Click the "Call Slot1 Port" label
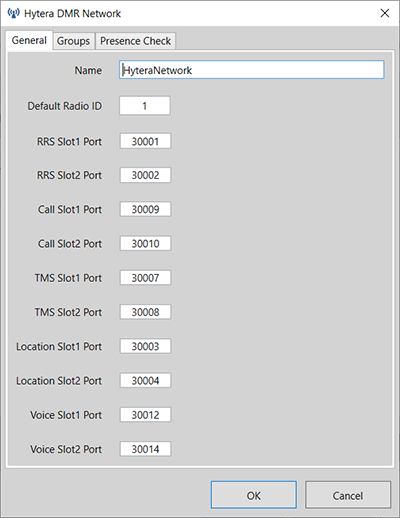This screenshot has width=400, height=518. [x=70, y=209]
